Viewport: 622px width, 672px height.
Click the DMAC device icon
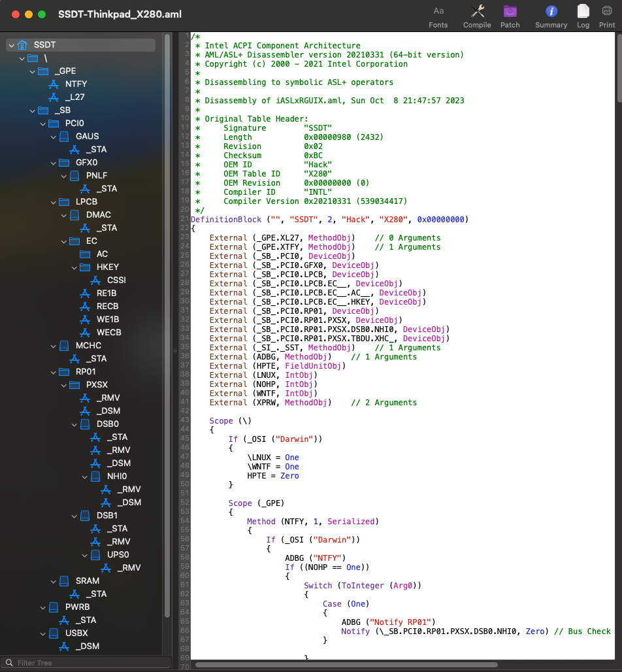pyautogui.click(x=74, y=214)
